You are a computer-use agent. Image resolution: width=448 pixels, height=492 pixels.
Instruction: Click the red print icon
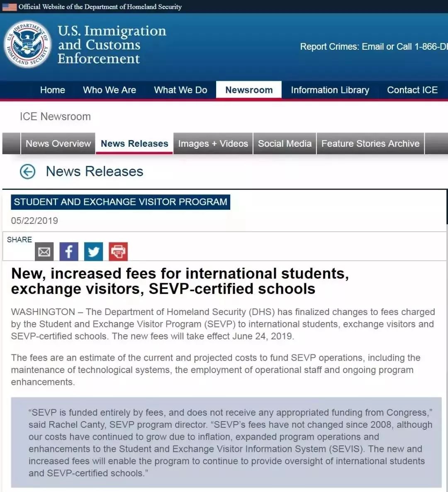click(118, 252)
